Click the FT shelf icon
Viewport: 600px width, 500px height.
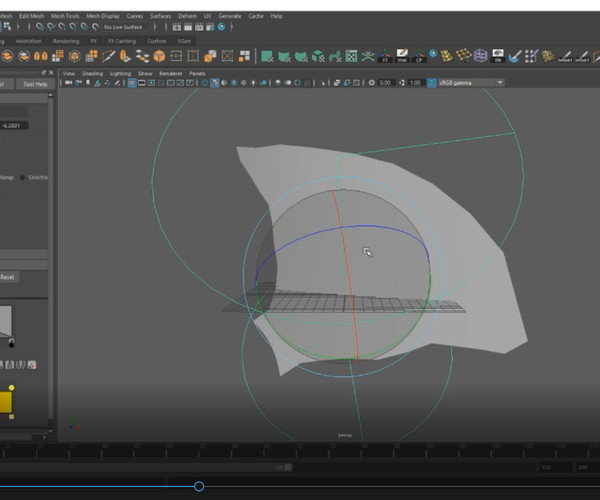385,56
